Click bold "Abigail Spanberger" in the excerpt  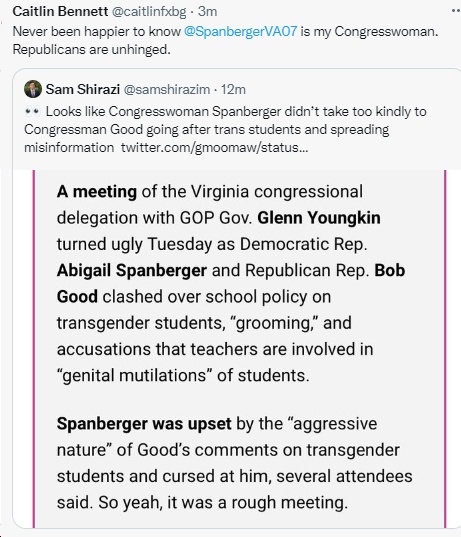(x=132, y=270)
